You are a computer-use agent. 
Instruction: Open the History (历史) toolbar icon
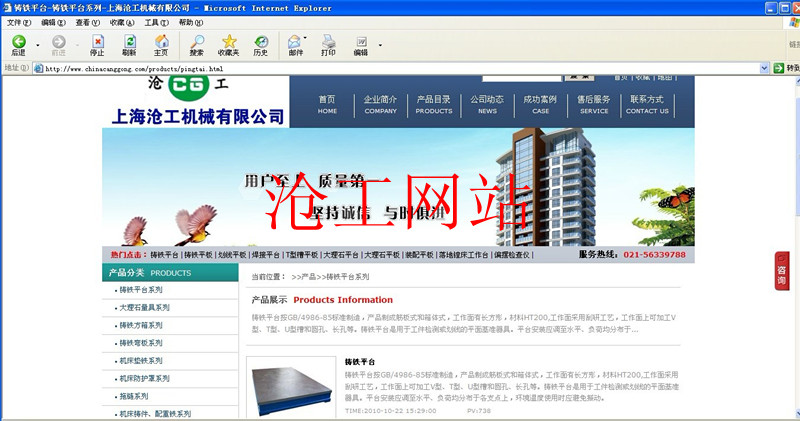click(x=260, y=44)
